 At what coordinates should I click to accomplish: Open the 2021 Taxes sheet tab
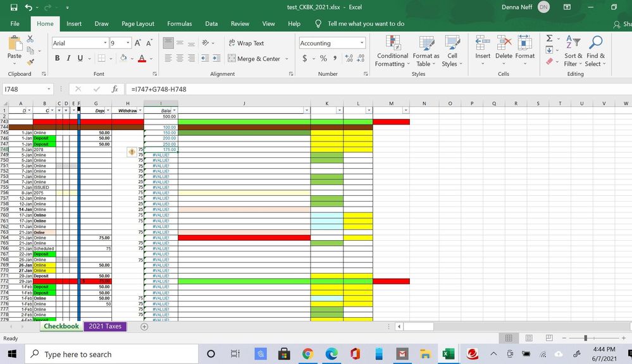(105, 326)
